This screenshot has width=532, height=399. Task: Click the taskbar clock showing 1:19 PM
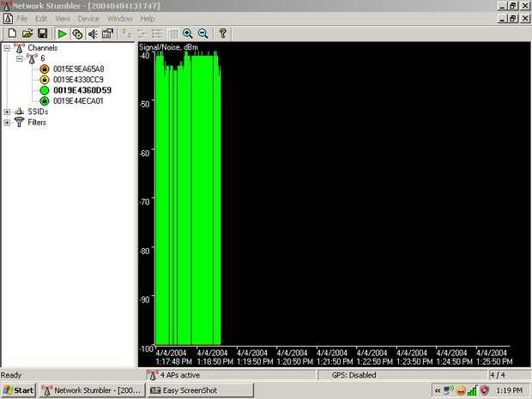click(509, 391)
